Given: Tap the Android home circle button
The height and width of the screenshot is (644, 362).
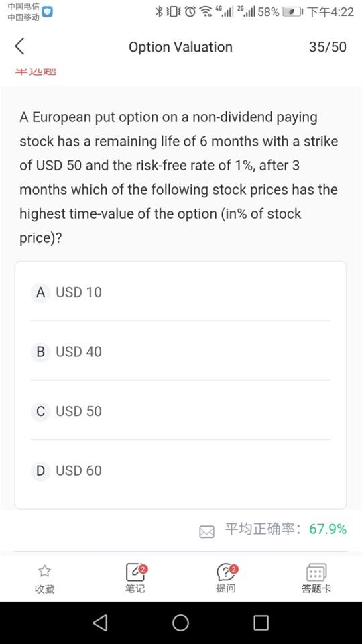Looking at the screenshot, I should (x=180, y=623).
